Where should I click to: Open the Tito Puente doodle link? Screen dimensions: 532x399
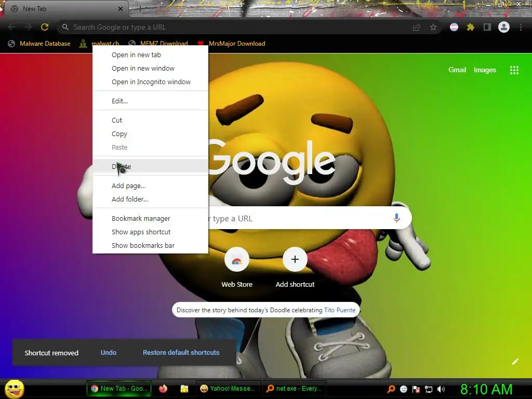(340, 310)
